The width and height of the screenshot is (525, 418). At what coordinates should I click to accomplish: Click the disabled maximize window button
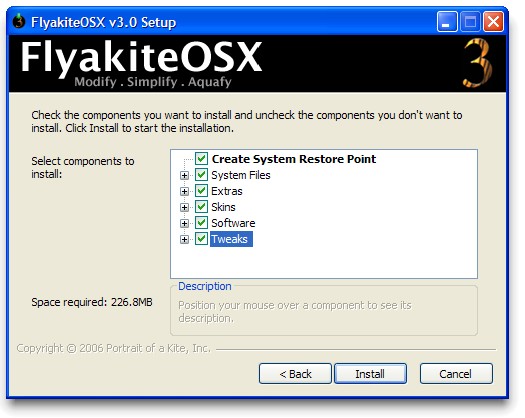[470, 22]
